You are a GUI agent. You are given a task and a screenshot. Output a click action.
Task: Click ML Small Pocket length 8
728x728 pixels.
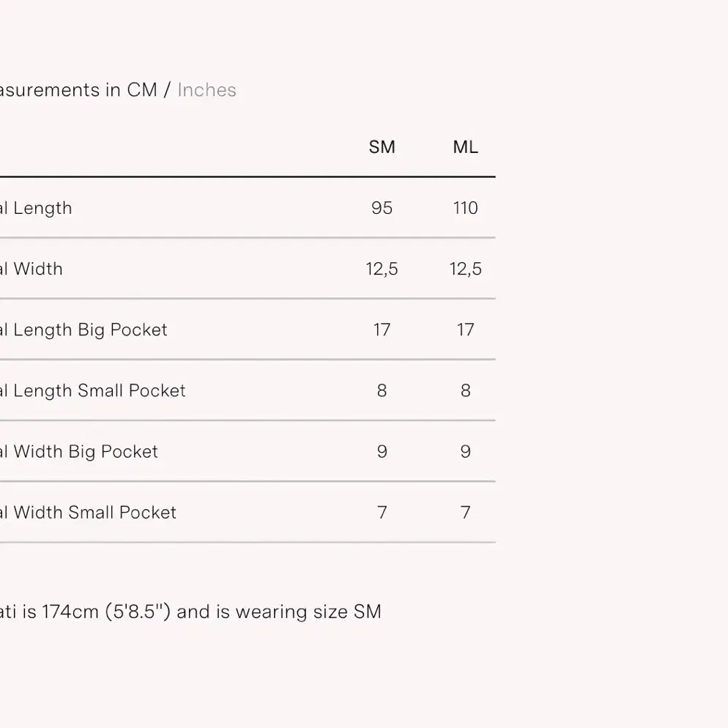[x=465, y=390]
